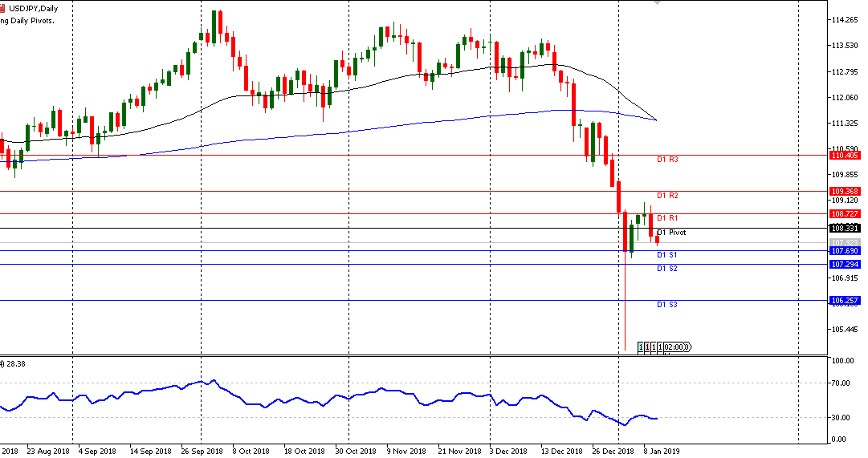Click the 100.00 oscillator scale value
Image resolution: width=868 pixels, height=458 pixels.
(843, 361)
